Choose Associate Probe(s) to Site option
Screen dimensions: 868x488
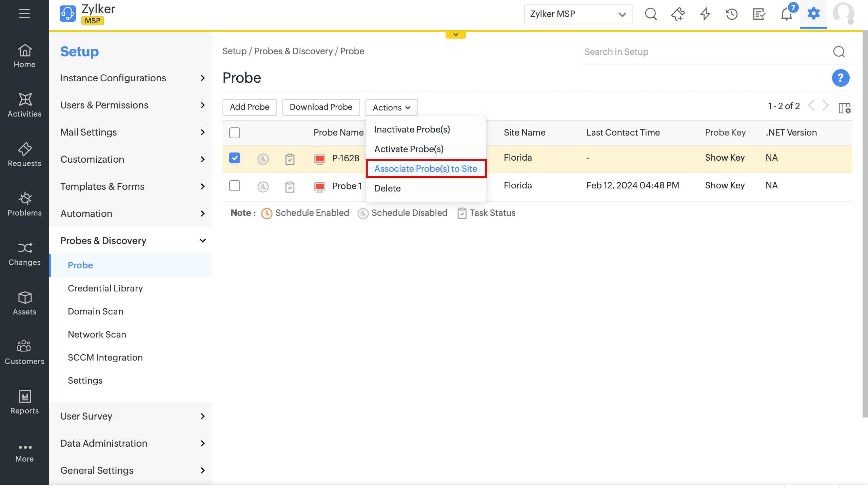(426, 169)
